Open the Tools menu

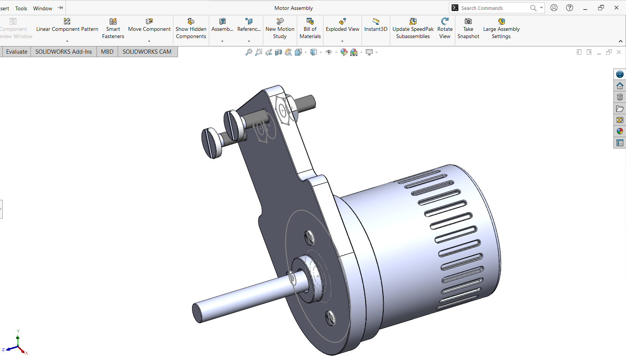[x=21, y=8]
